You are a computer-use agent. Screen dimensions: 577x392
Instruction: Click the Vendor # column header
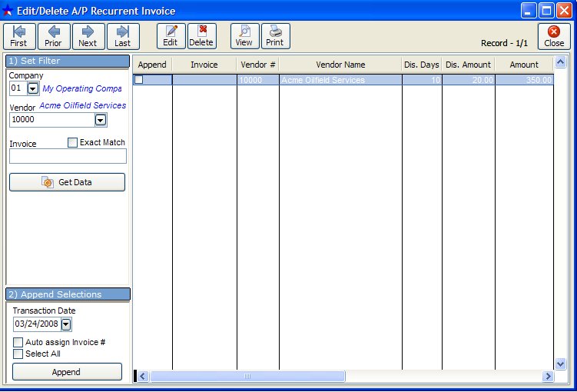[258, 65]
